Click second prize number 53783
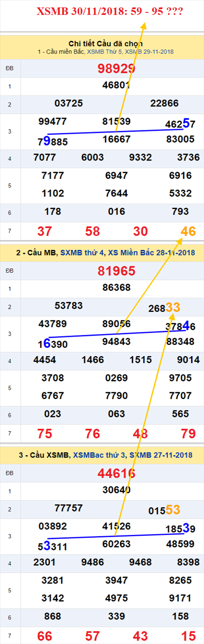Screen dimensions: 204x644 (x=69, y=305)
